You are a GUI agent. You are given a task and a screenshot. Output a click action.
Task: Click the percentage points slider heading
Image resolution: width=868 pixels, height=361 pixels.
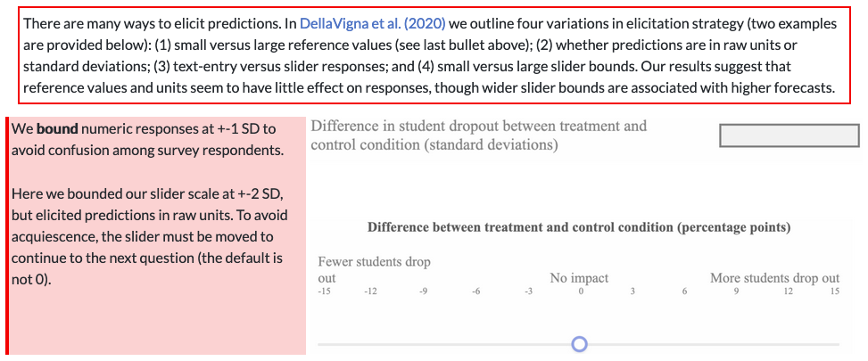coord(579,228)
